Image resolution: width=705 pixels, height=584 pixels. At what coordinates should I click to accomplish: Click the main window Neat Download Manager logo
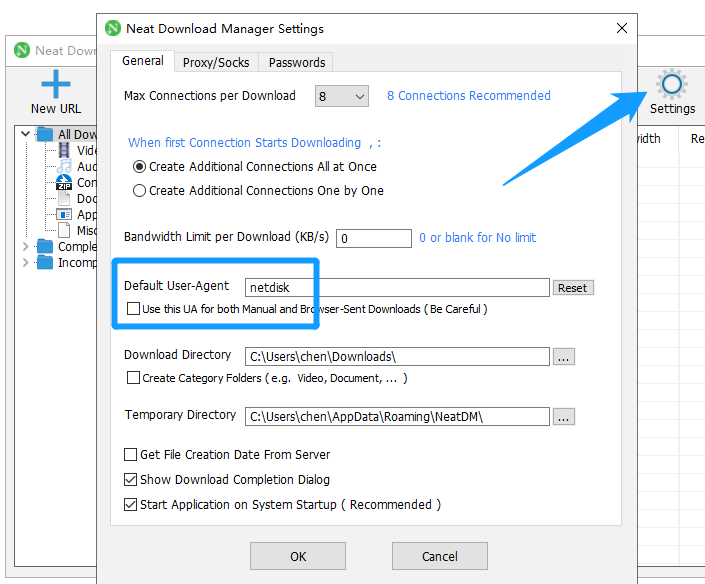tap(22, 50)
